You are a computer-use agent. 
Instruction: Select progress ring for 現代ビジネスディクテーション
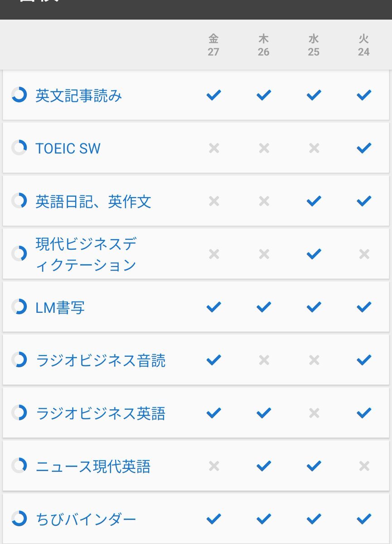point(19,253)
